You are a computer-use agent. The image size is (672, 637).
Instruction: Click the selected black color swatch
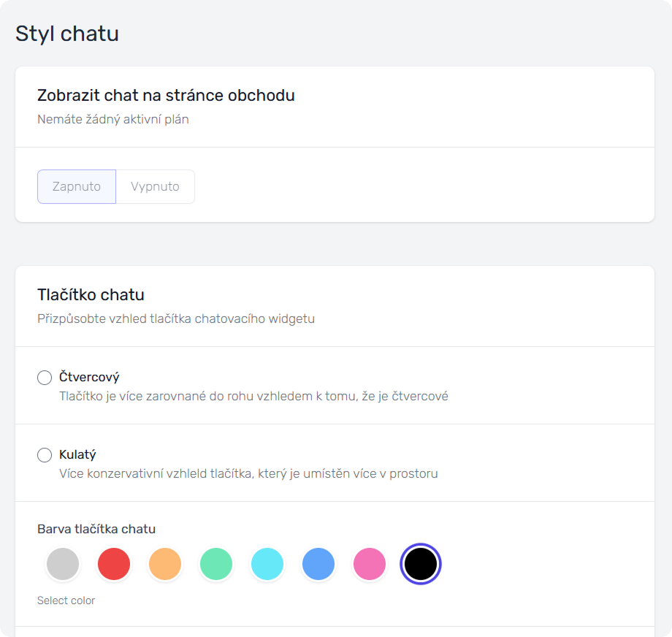coord(421,565)
